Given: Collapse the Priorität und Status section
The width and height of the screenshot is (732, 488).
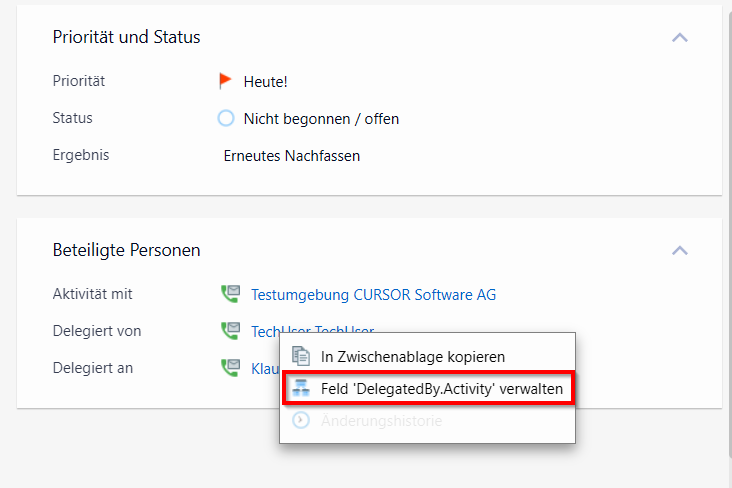Looking at the screenshot, I should click(680, 37).
